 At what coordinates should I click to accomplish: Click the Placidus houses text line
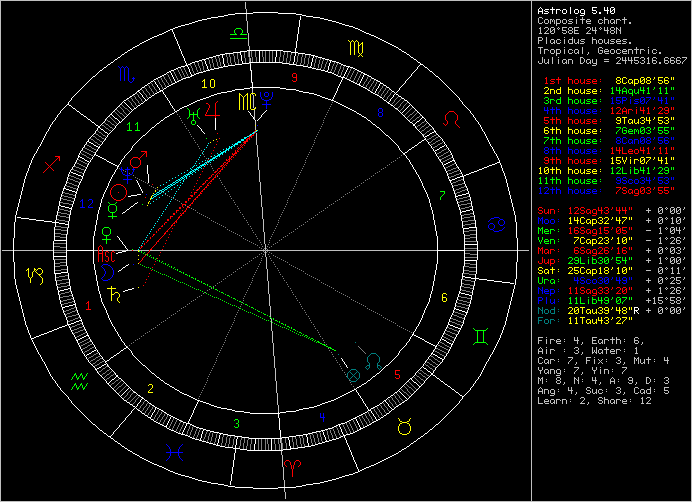(582, 39)
